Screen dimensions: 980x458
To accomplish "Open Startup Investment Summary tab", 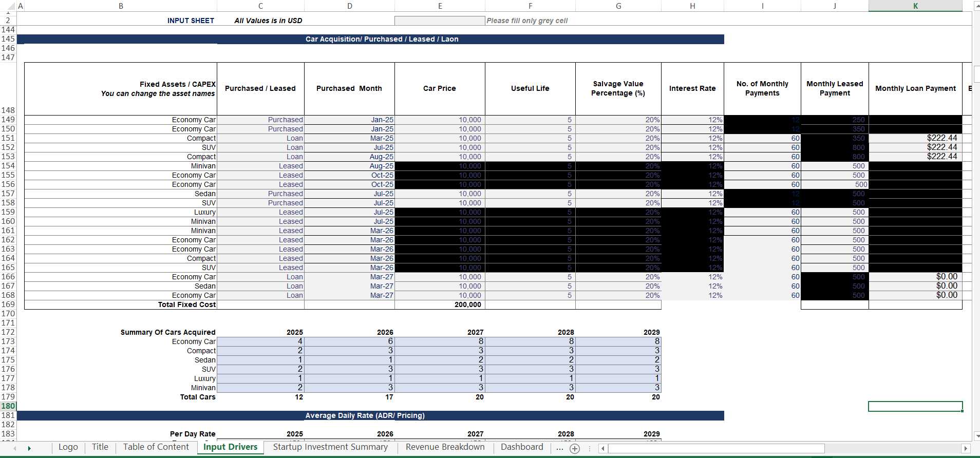I will click(x=330, y=447).
